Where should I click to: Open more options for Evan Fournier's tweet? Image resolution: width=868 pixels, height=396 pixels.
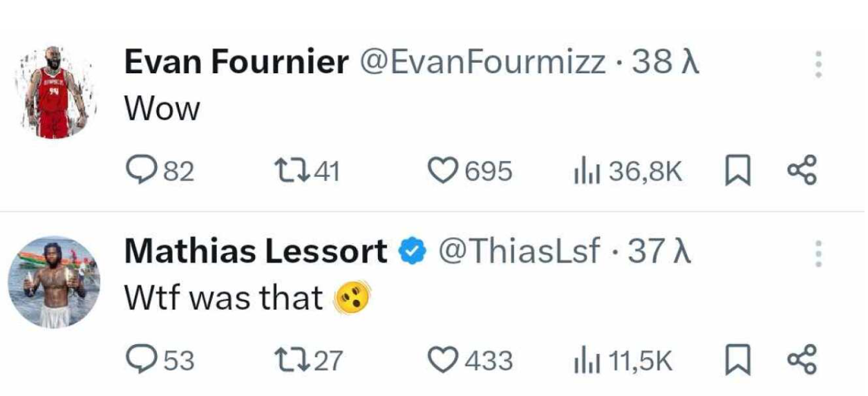(x=818, y=64)
